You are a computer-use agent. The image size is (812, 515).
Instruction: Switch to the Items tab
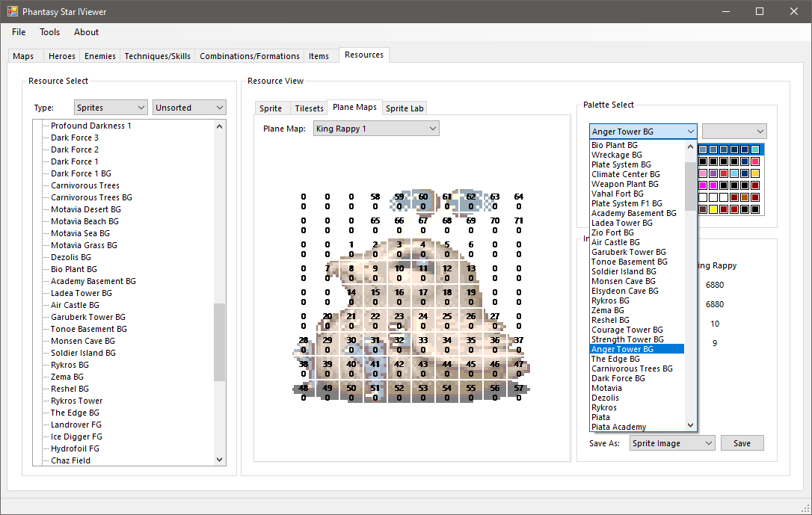pos(319,56)
